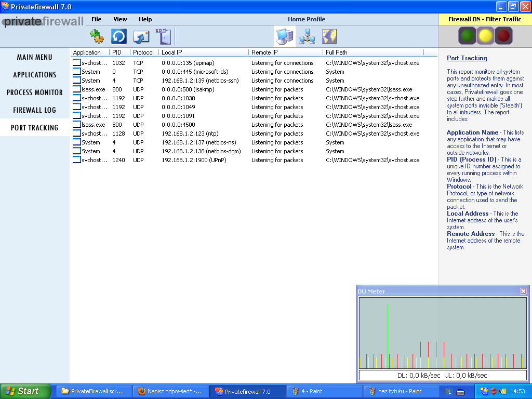Select the 0.0.0.0:4500 local IP cell

click(178, 125)
